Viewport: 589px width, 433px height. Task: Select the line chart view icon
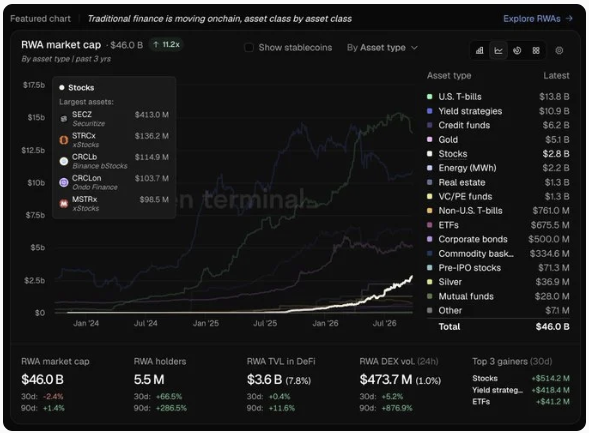coord(498,50)
